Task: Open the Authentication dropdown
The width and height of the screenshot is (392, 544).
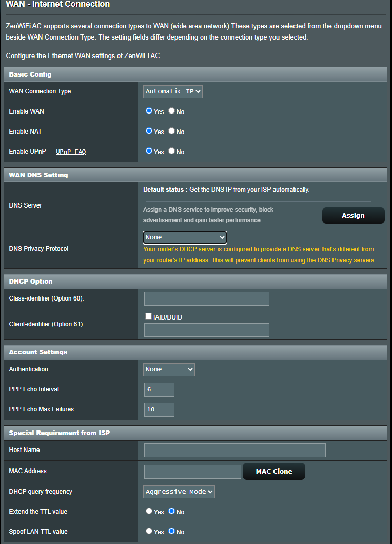Action: [x=169, y=369]
